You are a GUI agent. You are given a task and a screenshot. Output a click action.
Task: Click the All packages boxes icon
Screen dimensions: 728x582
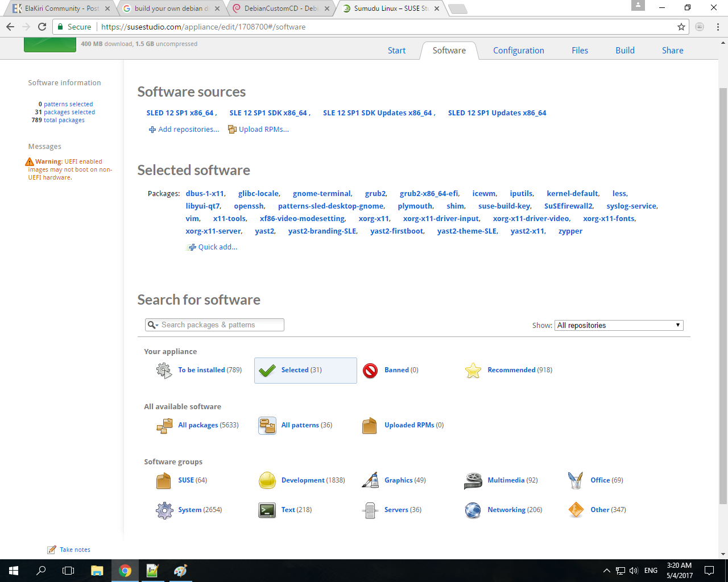point(164,426)
